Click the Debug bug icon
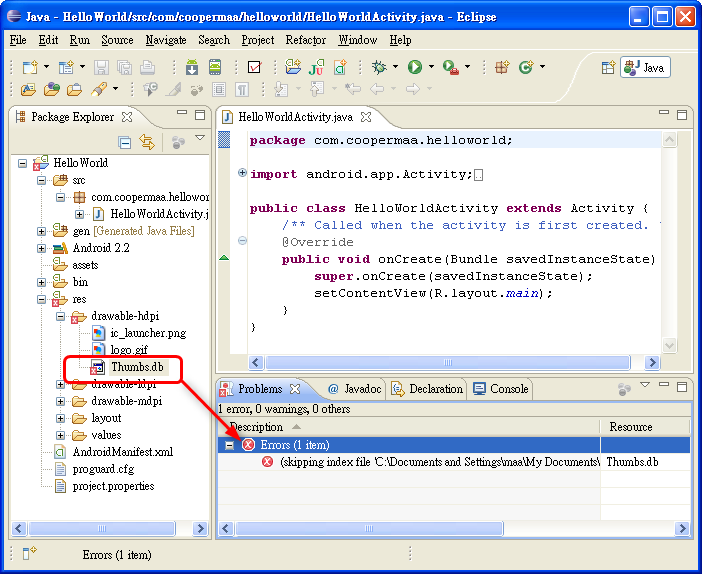The width and height of the screenshot is (702, 574). point(379,67)
